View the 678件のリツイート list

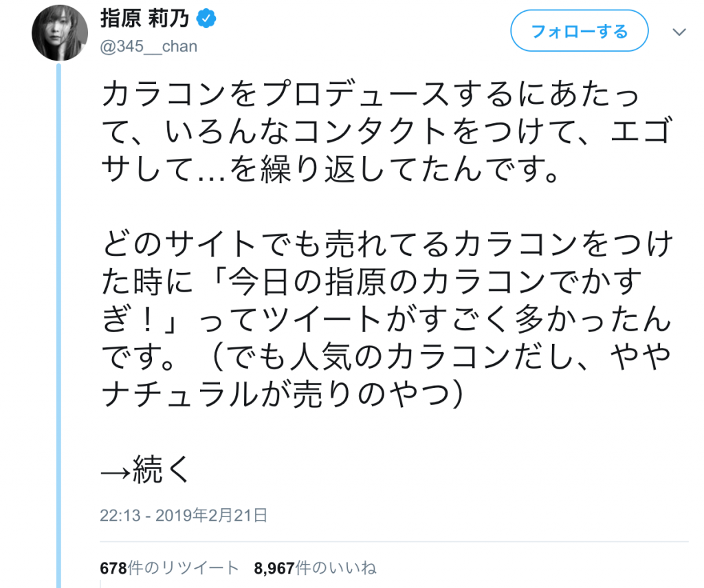point(169,568)
